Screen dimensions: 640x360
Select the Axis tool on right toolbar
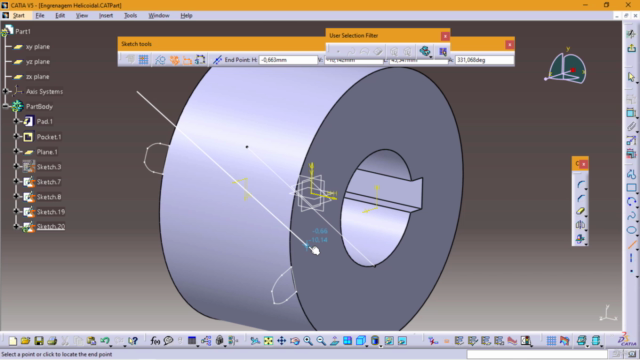[631, 258]
